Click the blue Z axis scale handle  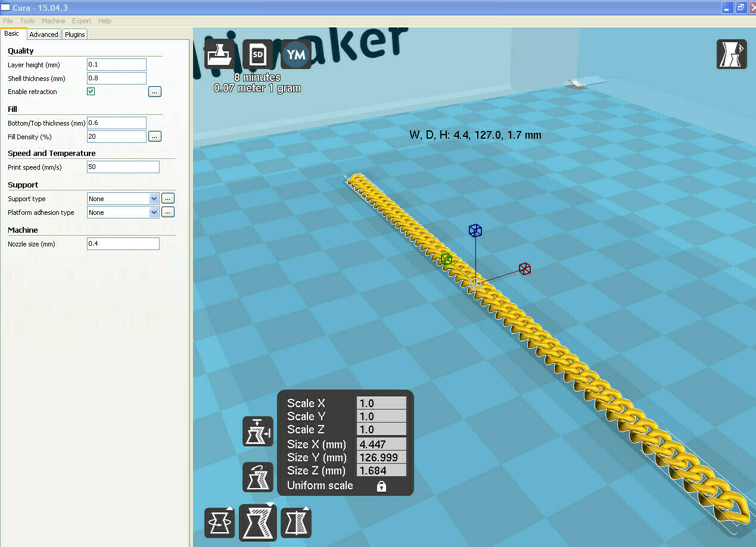[x=475, y=230]
